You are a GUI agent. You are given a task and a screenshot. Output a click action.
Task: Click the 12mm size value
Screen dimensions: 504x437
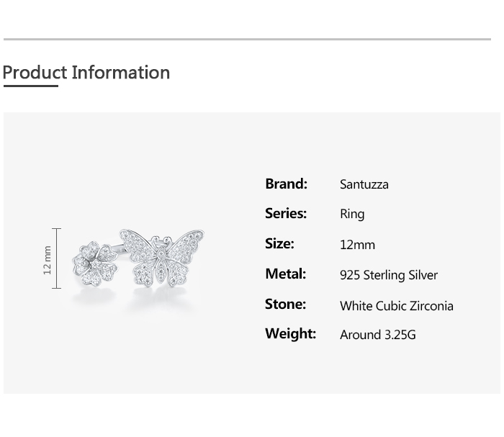[357, 245]
